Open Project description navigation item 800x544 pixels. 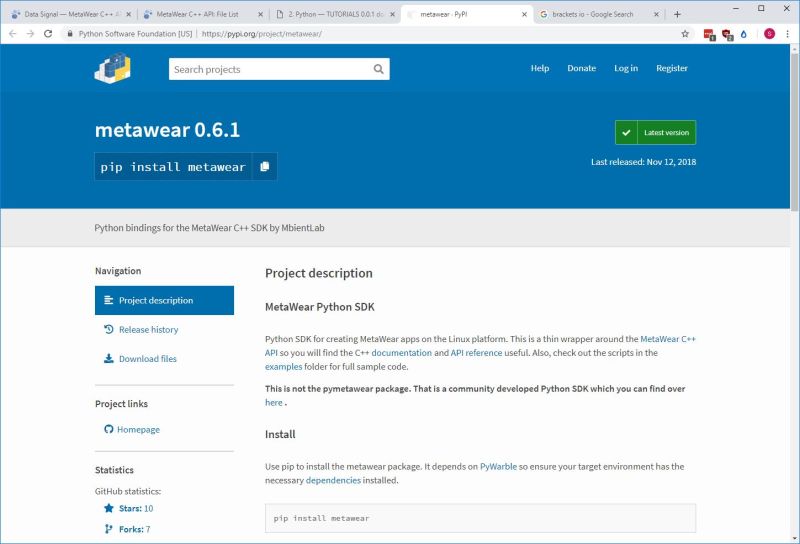point(164,300)
